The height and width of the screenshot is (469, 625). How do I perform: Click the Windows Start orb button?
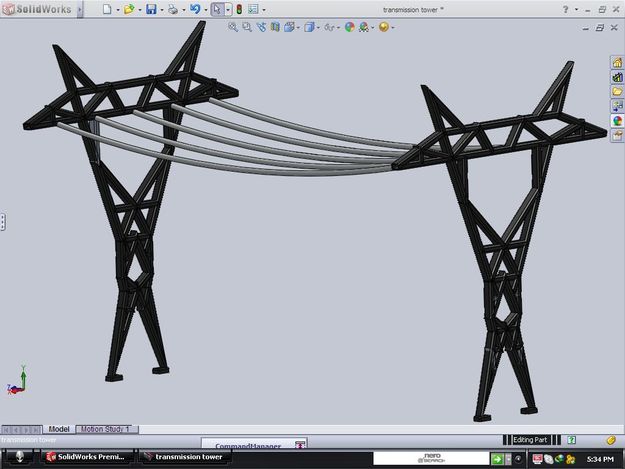tap(19, 457)
